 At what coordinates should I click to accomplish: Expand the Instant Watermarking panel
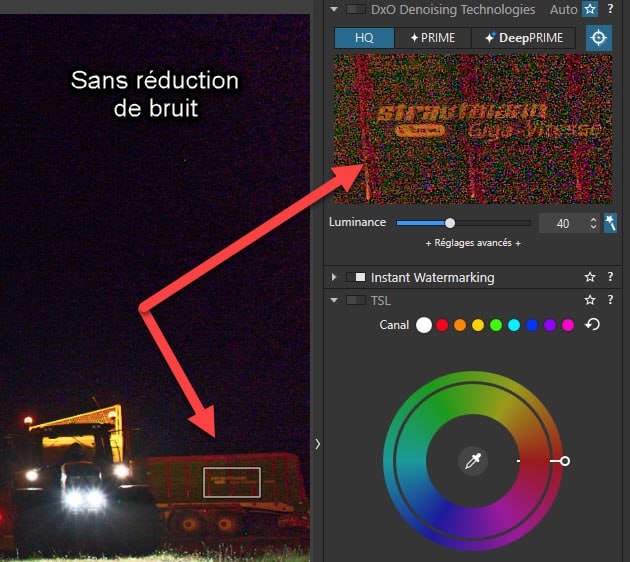tap(334, 277)
